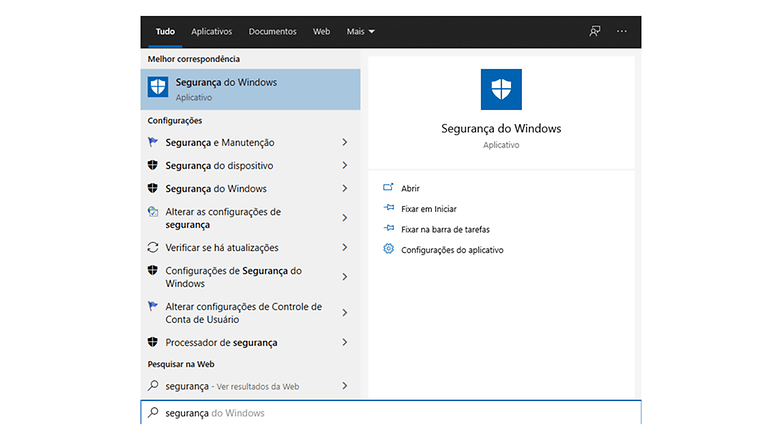Expand the Processador de segurança chevron
Image resolution: width=782 pixels, height=440 pixels.
(345, 342)
